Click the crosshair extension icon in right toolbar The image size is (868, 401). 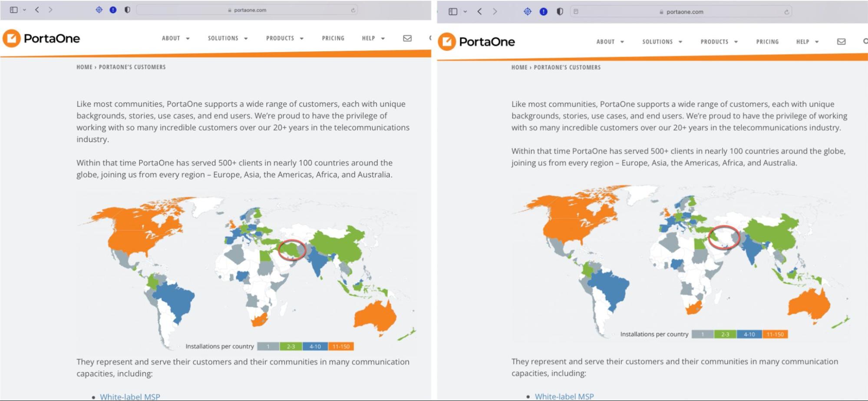tap(528, 12)
